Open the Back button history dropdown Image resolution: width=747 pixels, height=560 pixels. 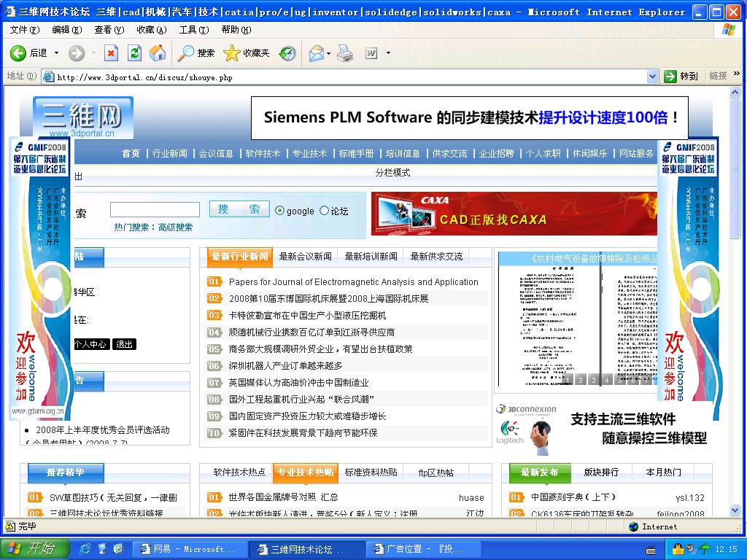pos(56,52)
